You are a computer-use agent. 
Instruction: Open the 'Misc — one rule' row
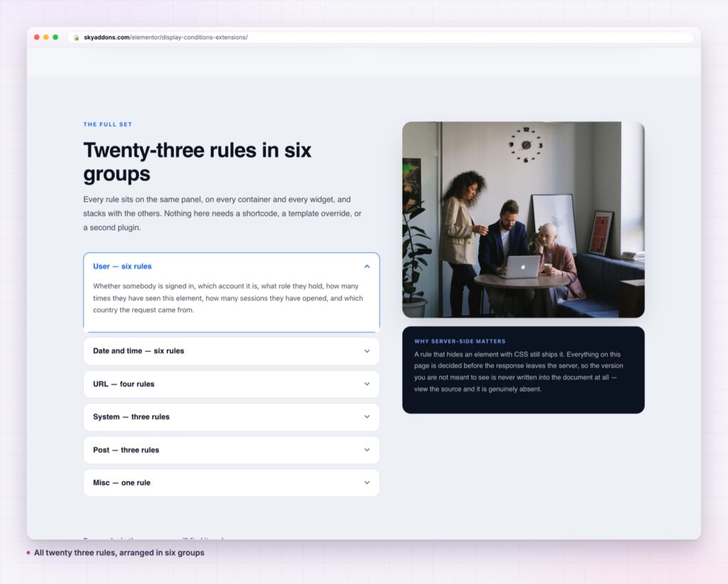[231, 483]
